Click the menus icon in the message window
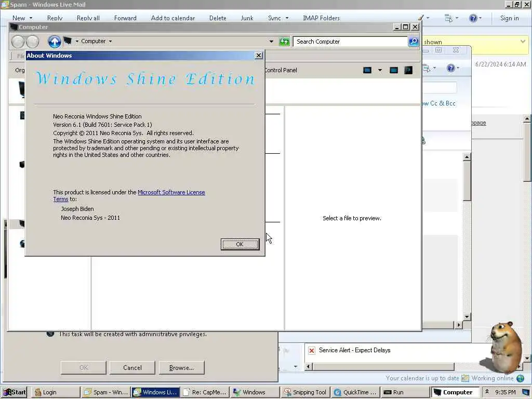 coord(427,68)
